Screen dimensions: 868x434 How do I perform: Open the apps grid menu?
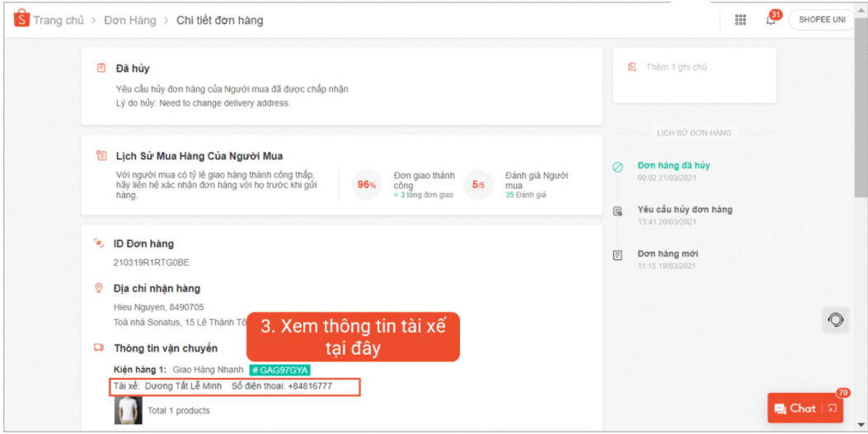coord(740,20)
